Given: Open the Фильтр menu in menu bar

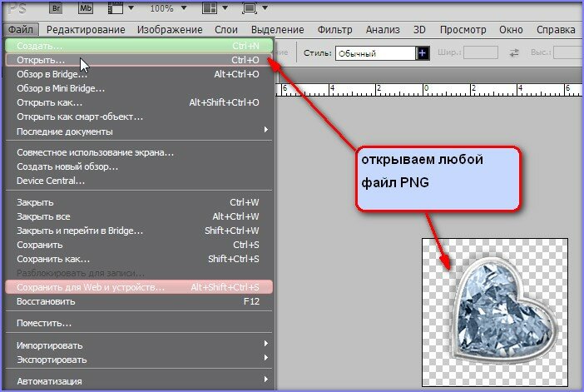Looking at the screenshot, I should [334, 30].
